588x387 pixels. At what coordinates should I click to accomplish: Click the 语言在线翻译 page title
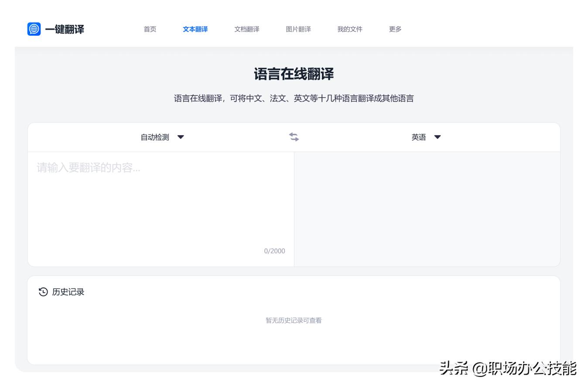point(294,74)
